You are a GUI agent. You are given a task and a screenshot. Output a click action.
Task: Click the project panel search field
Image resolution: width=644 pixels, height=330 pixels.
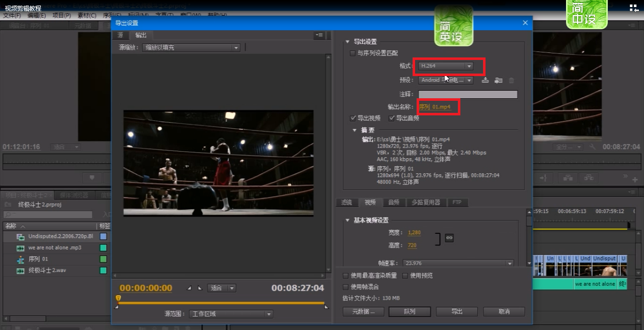tap(48, 215)
